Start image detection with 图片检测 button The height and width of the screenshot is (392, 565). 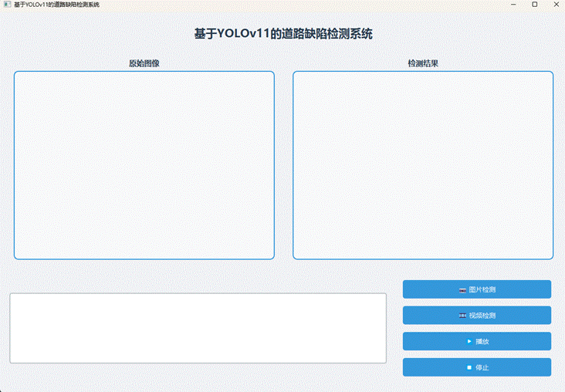(477, 289)
